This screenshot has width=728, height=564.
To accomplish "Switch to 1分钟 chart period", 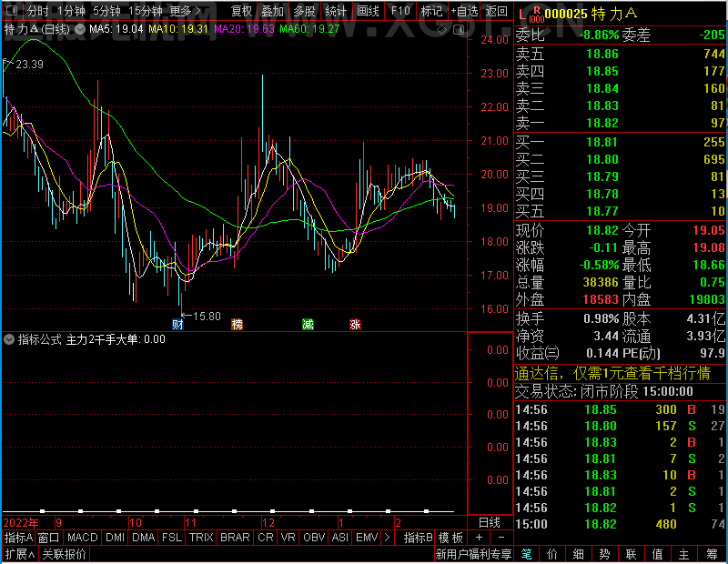I will coord(72,11).
